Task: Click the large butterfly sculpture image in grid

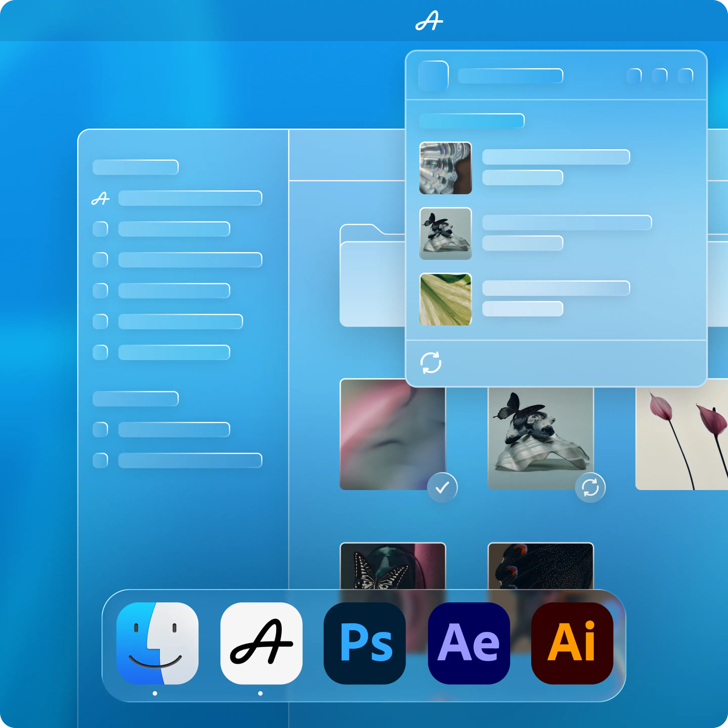Action: 540,433
